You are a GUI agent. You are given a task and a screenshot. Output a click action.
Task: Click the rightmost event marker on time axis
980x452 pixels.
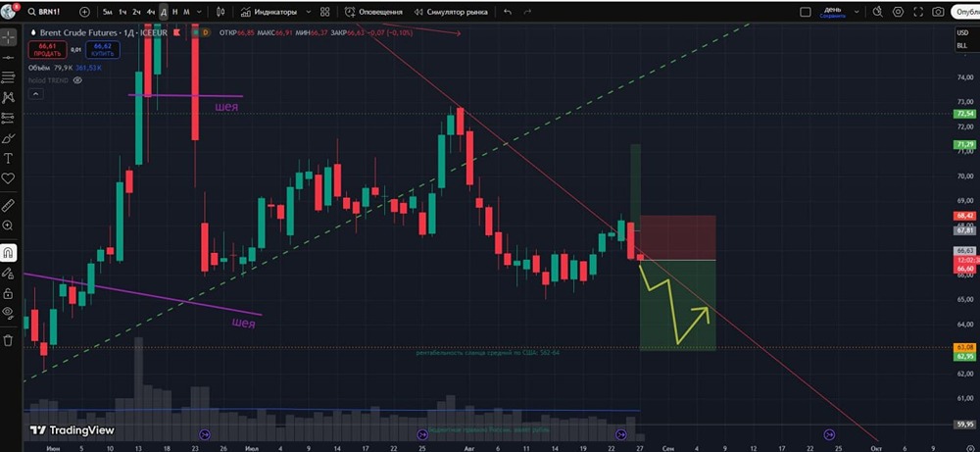829,434
